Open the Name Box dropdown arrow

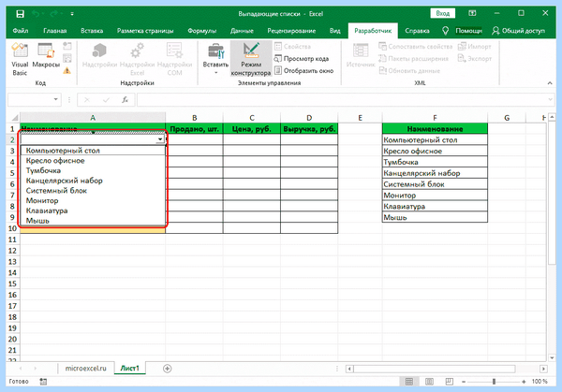(55, 99)
